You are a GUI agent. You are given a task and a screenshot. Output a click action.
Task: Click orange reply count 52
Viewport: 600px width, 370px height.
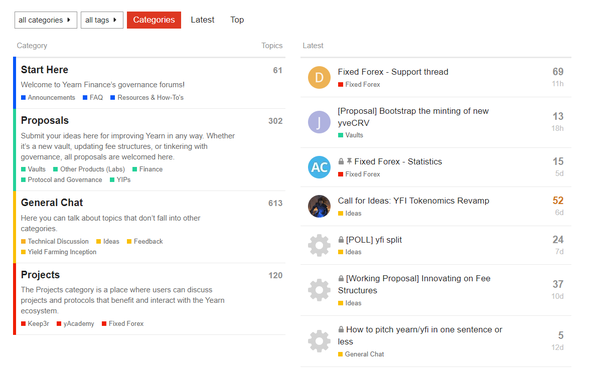point(558,200)
